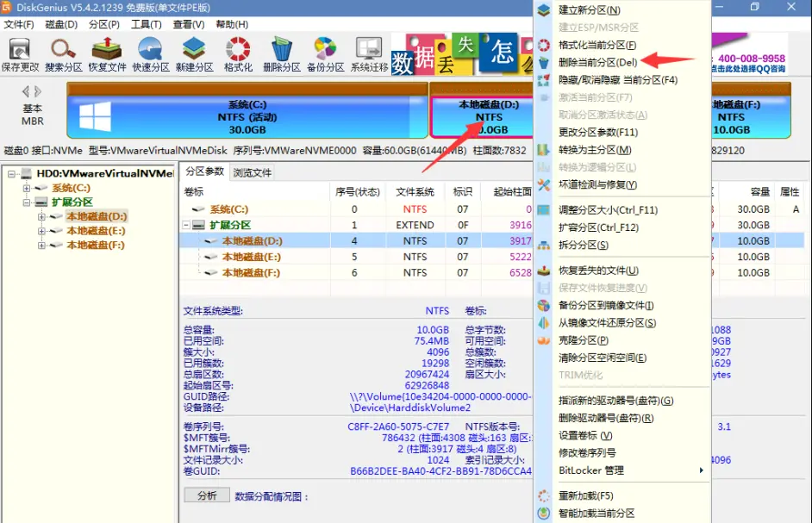812x523 pixels.
Task: Switch to 浏览文件 tab
Action: pyautogui.click(x=253, y=172)
